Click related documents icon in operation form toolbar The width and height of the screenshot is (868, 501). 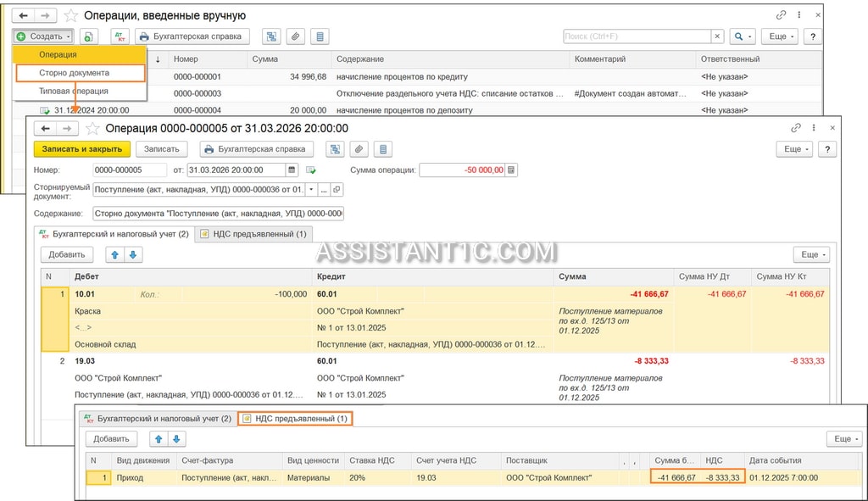[334, 149]
